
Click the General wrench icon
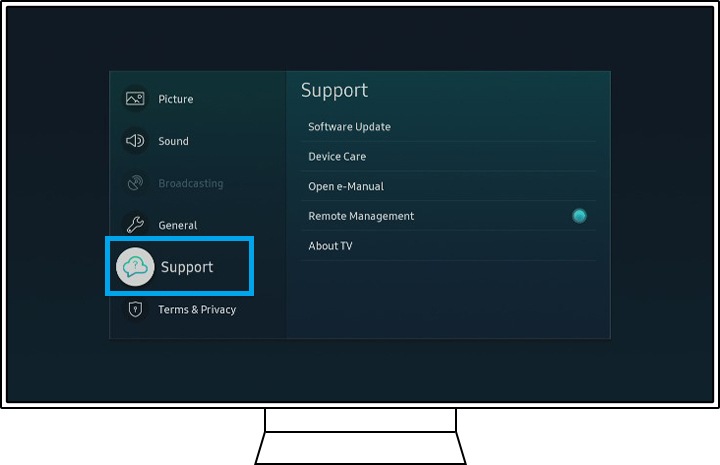[x=135, y=225]
